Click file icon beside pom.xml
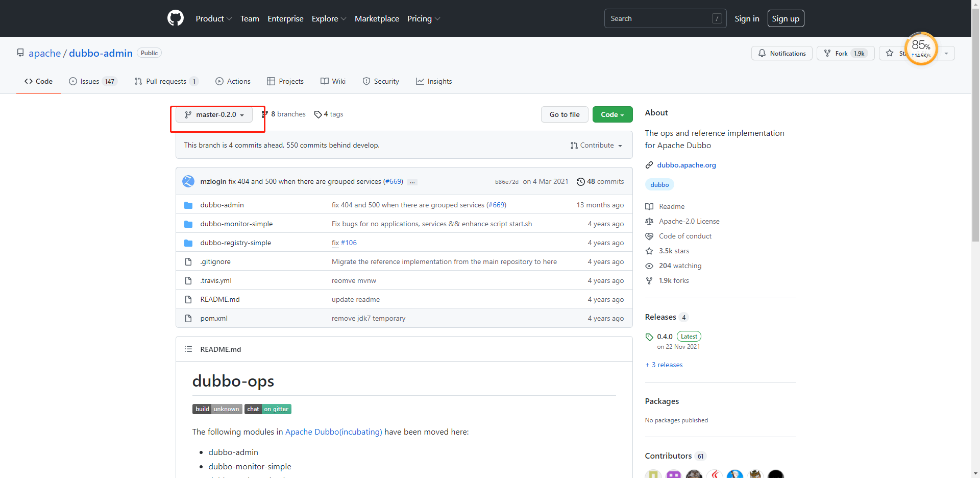Screen dimensions: 980x478 coord(188,318)
